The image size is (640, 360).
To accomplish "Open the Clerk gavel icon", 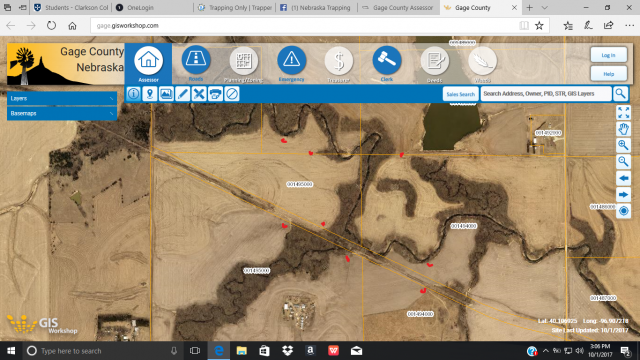I will point(387,60).
